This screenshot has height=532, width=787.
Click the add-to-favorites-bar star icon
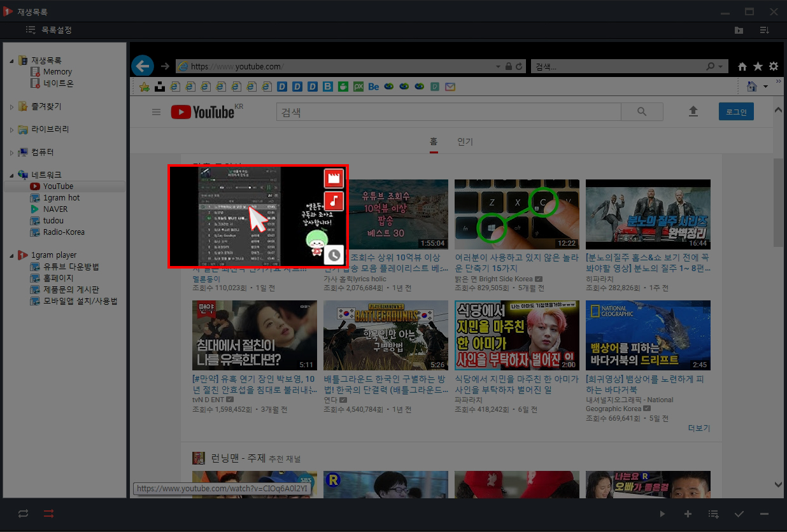[x=145, y=87]
